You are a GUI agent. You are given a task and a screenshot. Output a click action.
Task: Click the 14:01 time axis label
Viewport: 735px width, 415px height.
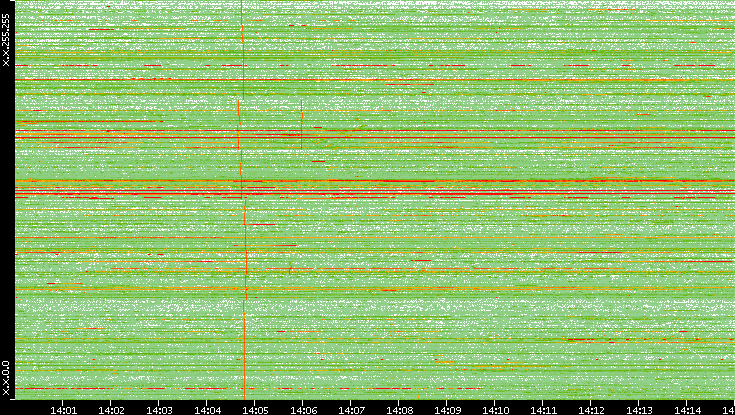click(x=63, y=410)
